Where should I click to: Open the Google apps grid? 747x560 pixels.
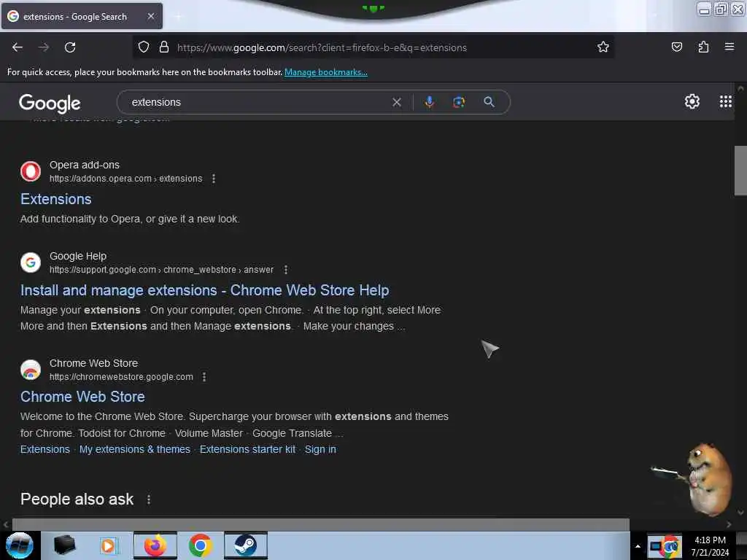[x=725, y=101]
